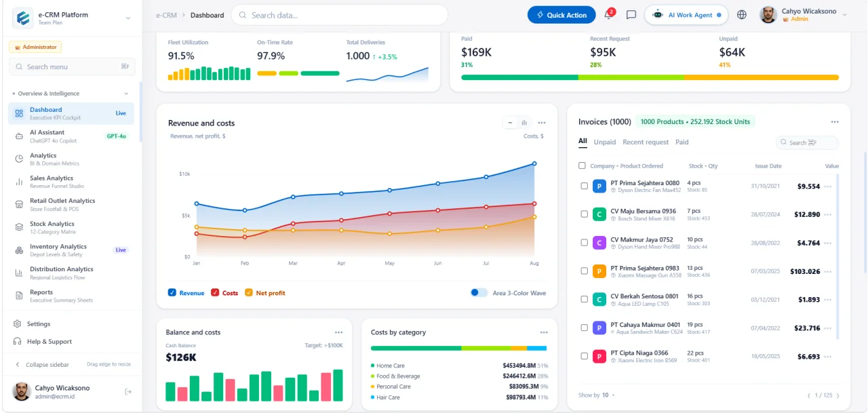Open Settings in the sidebar

coord(39,324)
